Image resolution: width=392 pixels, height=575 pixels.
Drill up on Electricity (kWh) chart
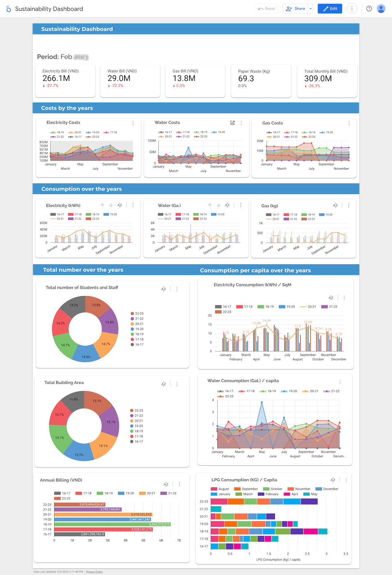pyautogui.click(x=102, y=205)
